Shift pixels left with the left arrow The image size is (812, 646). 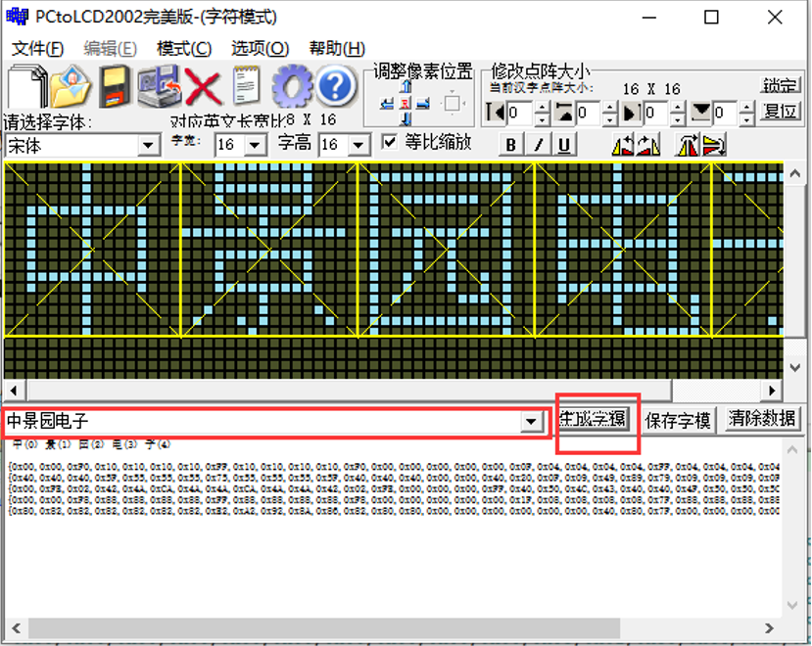[386, 104]
